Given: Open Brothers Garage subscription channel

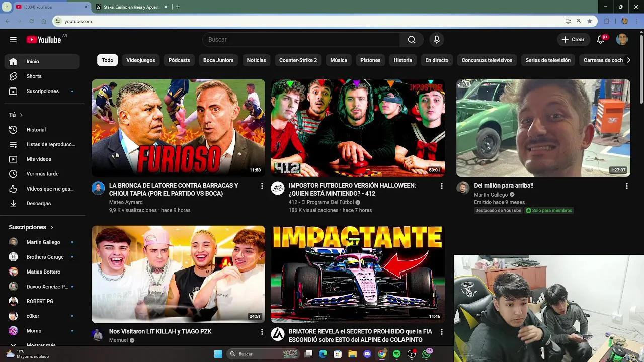Looking at the screenshot, I should (42, 257).
